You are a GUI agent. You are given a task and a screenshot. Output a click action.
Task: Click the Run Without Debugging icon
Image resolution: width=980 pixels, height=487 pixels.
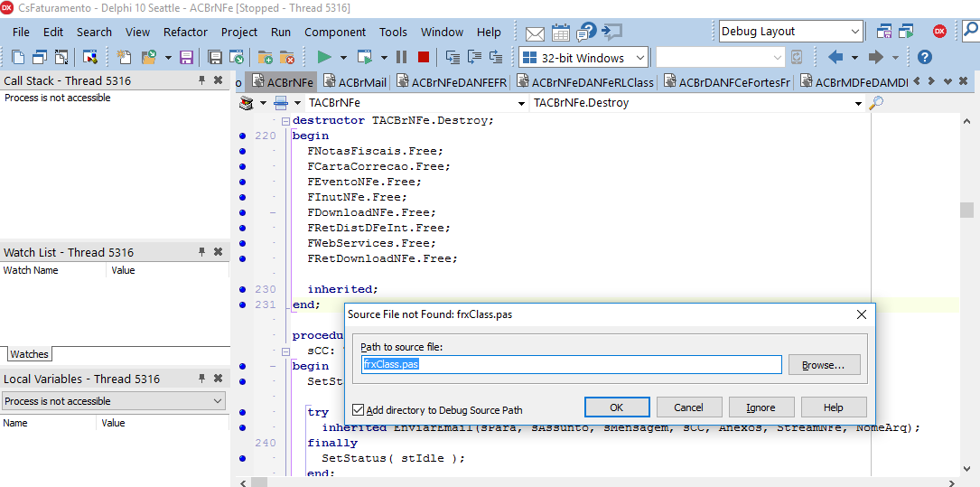[364, 58]
